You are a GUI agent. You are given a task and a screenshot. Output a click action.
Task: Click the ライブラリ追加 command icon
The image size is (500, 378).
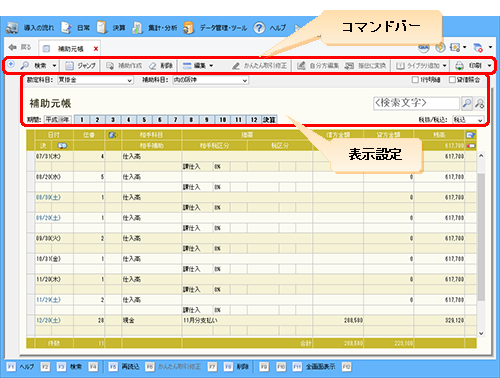(400, 66)
